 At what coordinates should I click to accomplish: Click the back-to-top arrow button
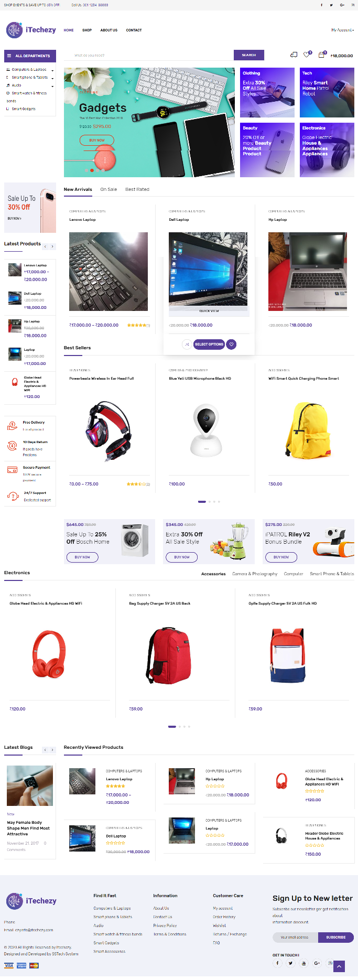click(x=339, y=966)
